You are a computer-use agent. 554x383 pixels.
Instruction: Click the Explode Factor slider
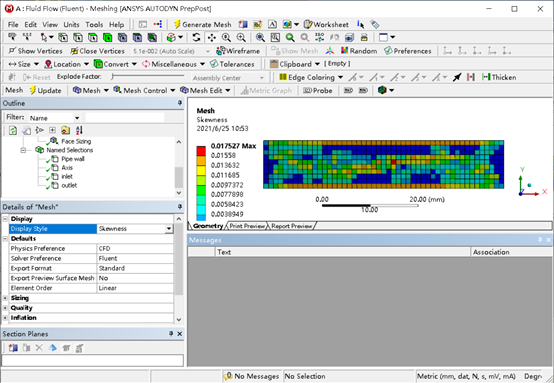point(148,76)
